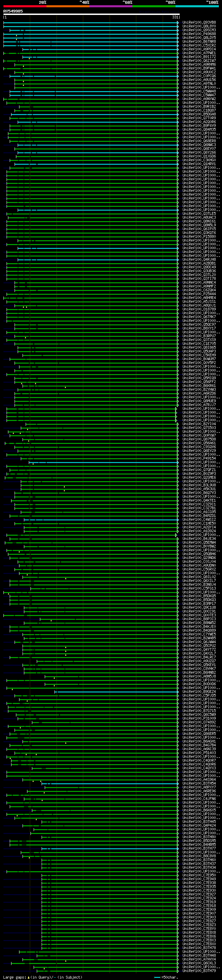Select the UniRef100_A8UAC3 label

[199, 217]
